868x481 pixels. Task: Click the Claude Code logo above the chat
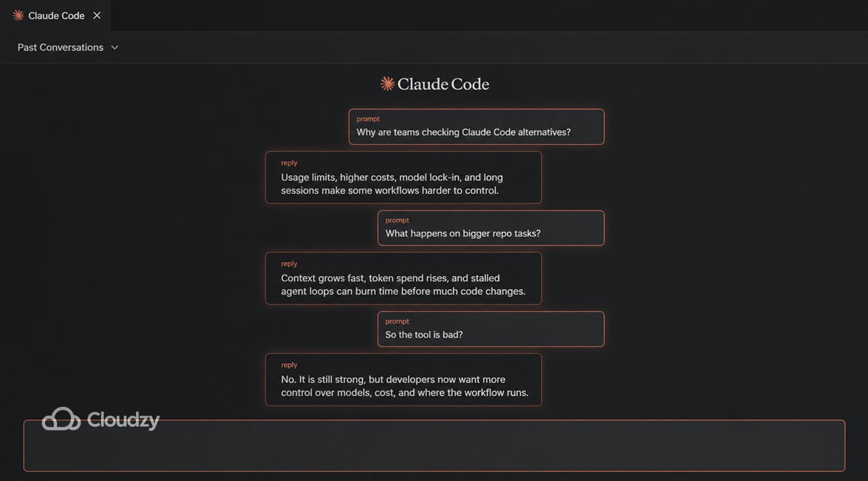point(435,84)
